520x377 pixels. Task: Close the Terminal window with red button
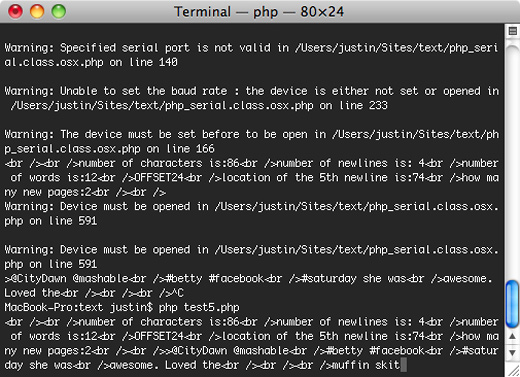pyautogui.click(x=15, y=11)
